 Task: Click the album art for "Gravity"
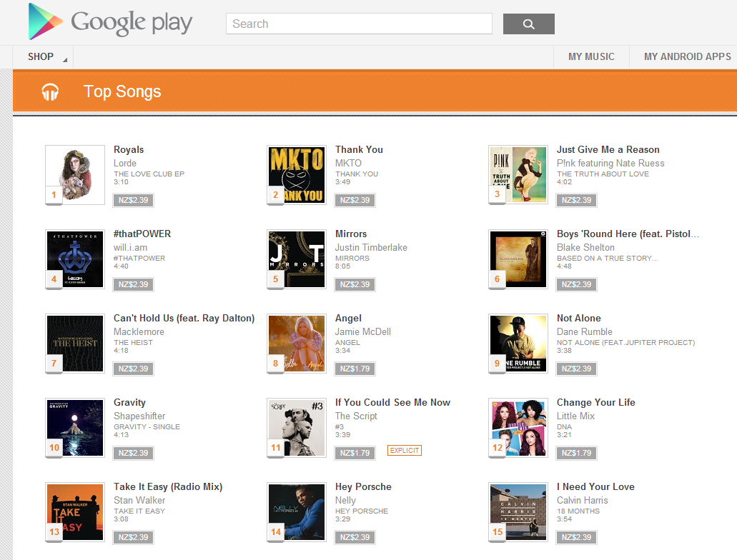74,428
